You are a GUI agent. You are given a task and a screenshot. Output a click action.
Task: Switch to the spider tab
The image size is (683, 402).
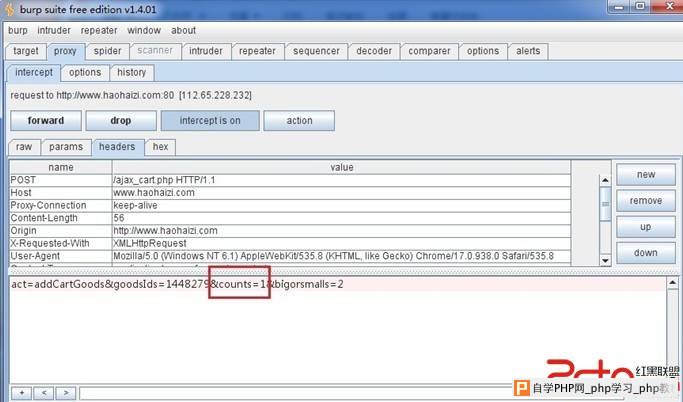(108, 51)
